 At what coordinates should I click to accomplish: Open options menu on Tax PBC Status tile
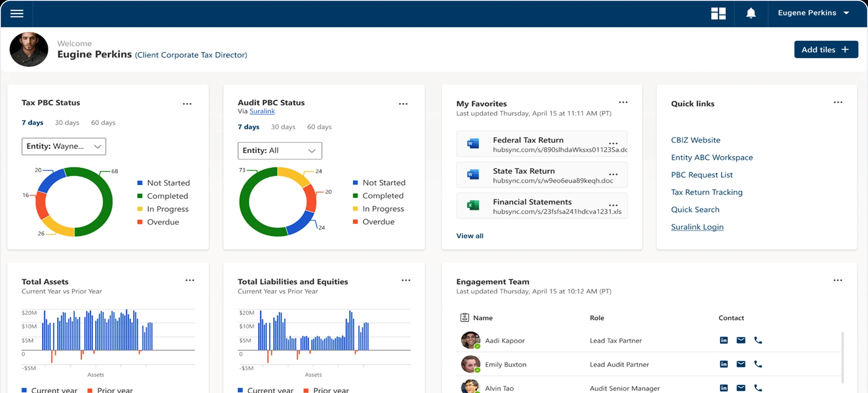(188, 103)
